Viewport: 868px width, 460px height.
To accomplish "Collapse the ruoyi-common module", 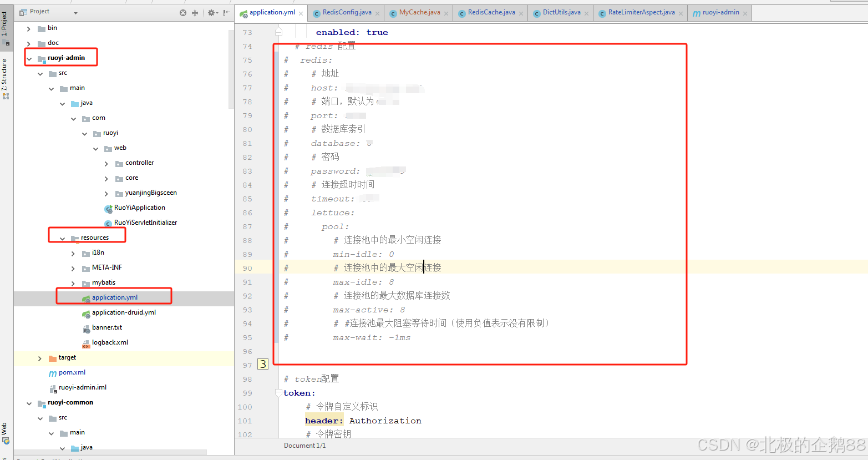I will [29, 403].
